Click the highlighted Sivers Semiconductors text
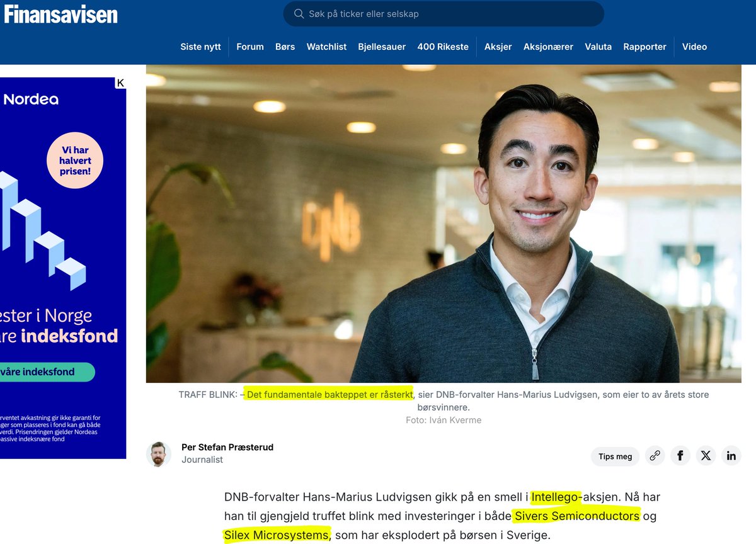The height and width of the screenshot is (544, 756). [x=577, y=516]
